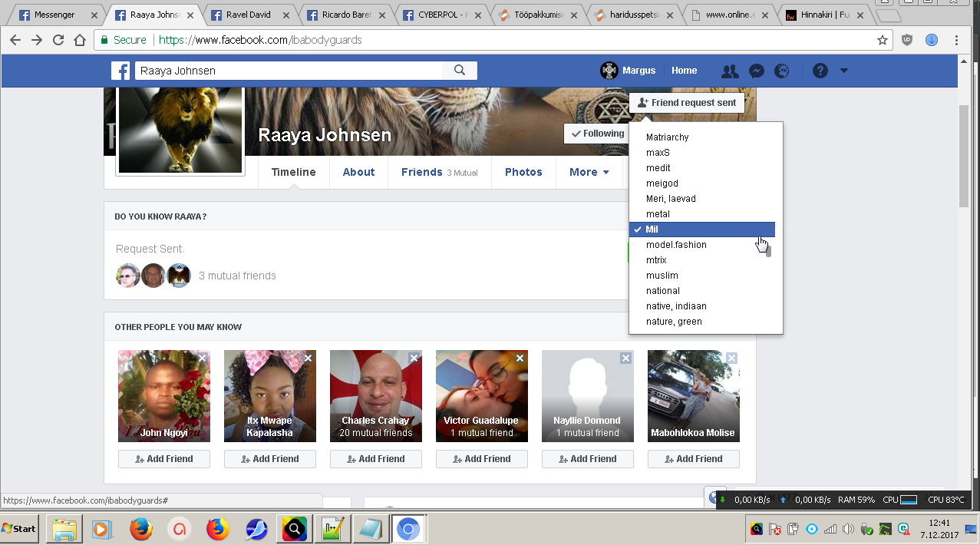The image size is (980, 545).
Task: Toggle the medit friend list
Action: [702, 168]
